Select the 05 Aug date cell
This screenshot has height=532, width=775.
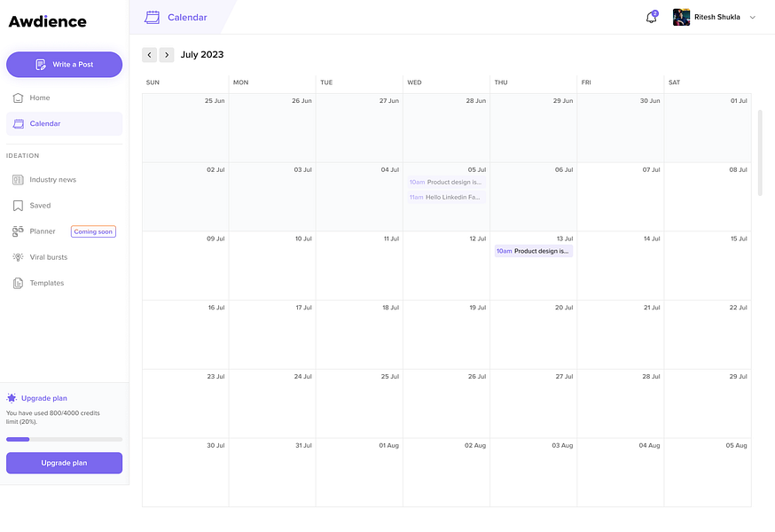point(708,473)
